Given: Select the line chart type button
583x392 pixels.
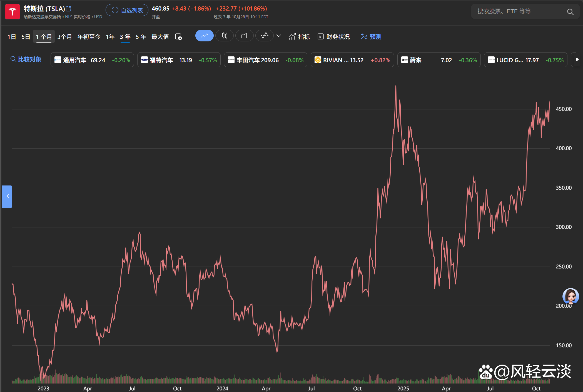Looking at the screenshot, I should [204, 36].
